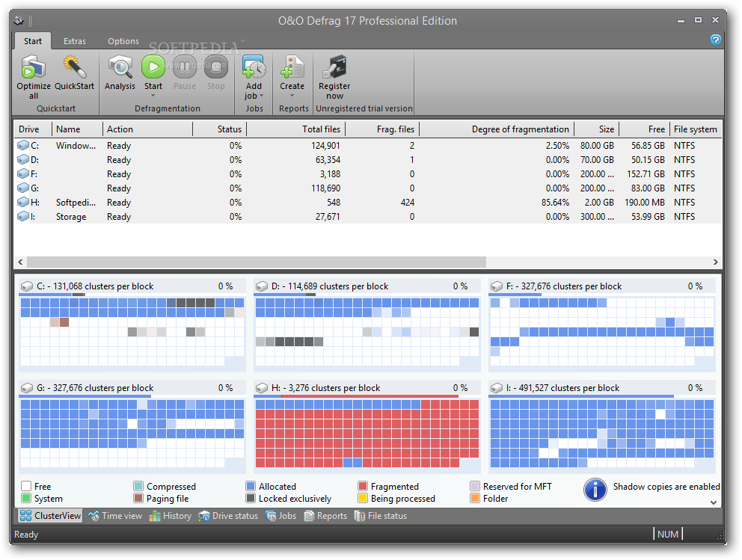Open the History tab
This screenshot has width=742, height=560.
point(171,516)
